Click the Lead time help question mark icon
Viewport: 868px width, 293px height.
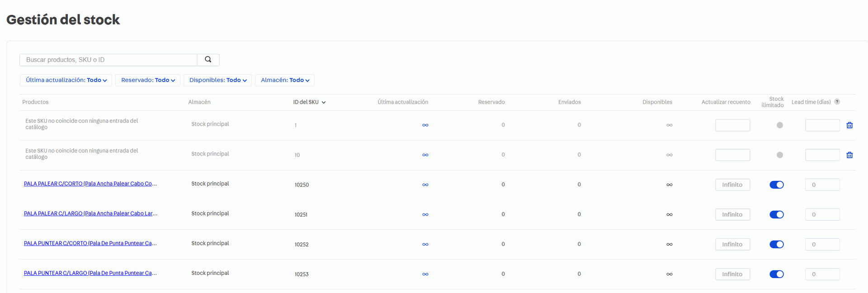click(837, 102)
